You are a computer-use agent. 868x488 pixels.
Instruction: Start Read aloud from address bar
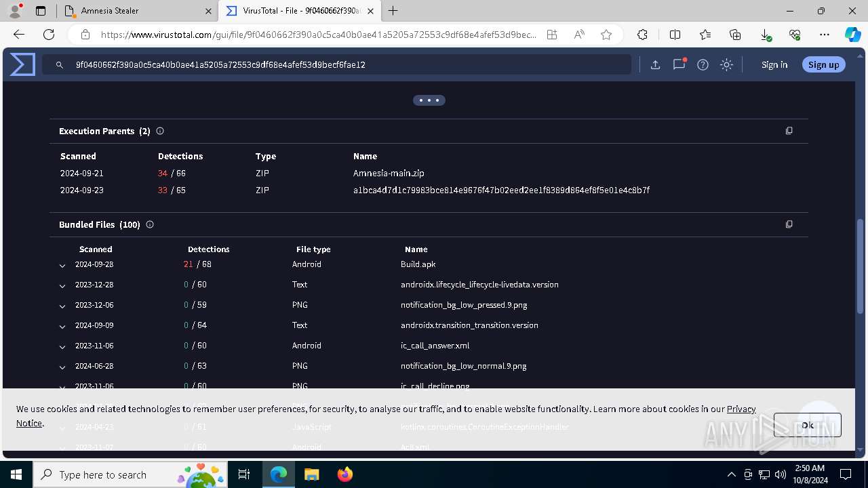[x=579, y=35]
